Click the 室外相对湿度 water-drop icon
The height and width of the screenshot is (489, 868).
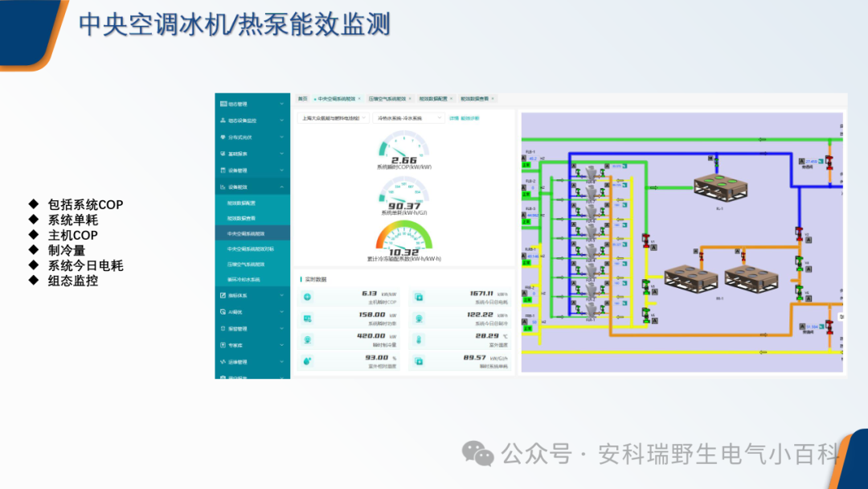(x=307, y=361)
